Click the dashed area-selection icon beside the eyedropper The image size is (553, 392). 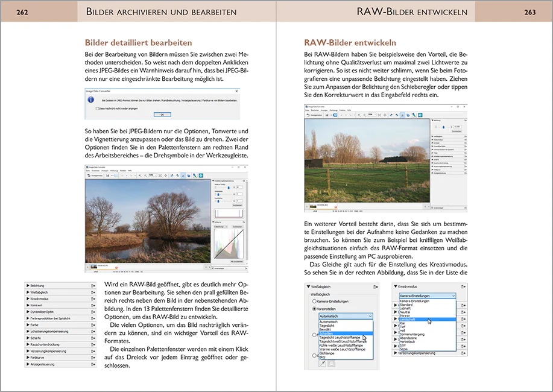point(332,363)
